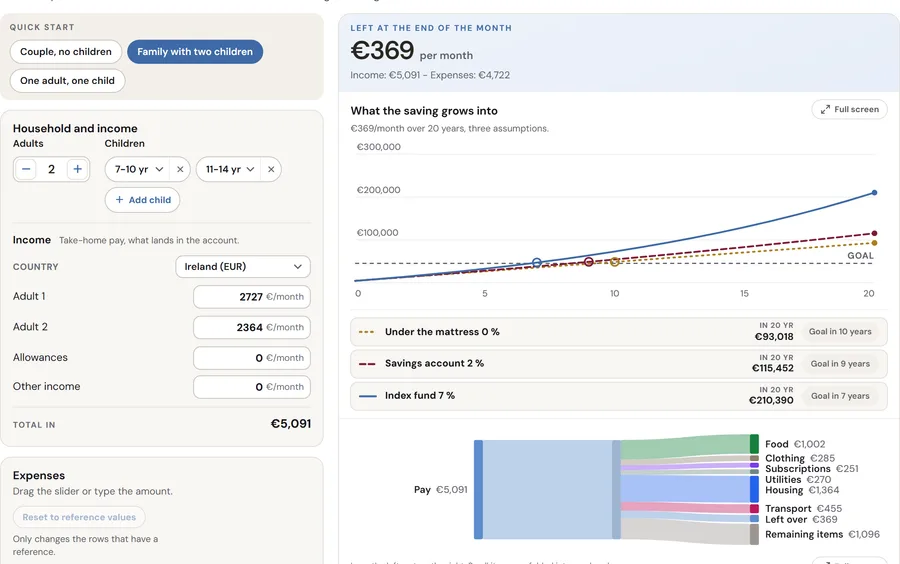Click the grey Remaining items segment
Viewport: 900px width, 564px height.
[x=754, y=534]
